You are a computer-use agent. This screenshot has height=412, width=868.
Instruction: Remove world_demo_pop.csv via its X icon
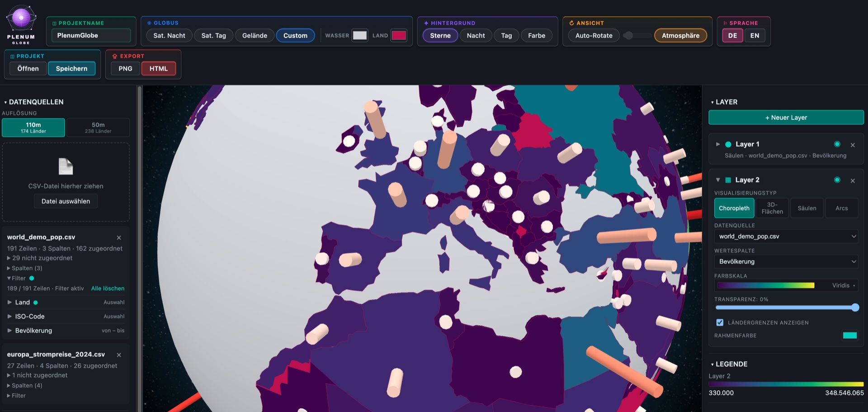119,237
